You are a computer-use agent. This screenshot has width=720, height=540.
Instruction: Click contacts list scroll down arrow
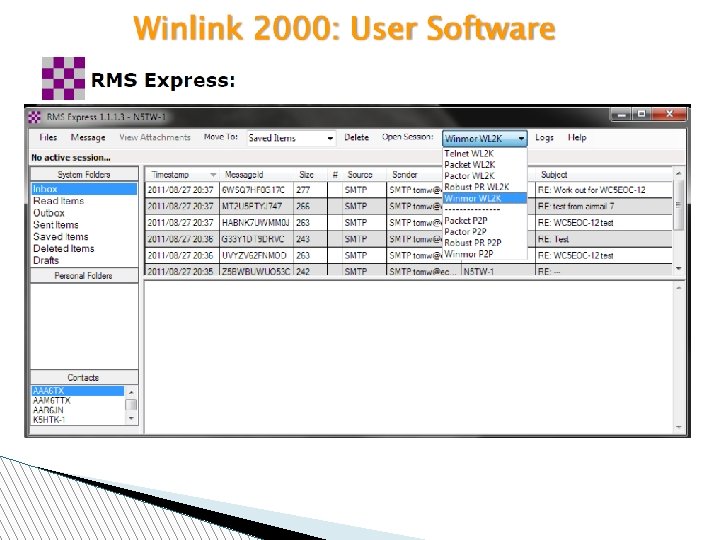[131, 418]
